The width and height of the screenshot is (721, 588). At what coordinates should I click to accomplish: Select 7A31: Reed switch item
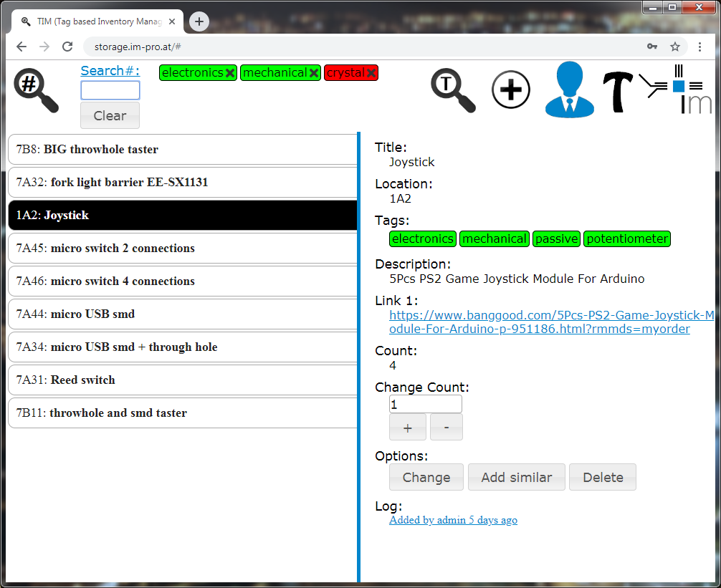[183, 380]
